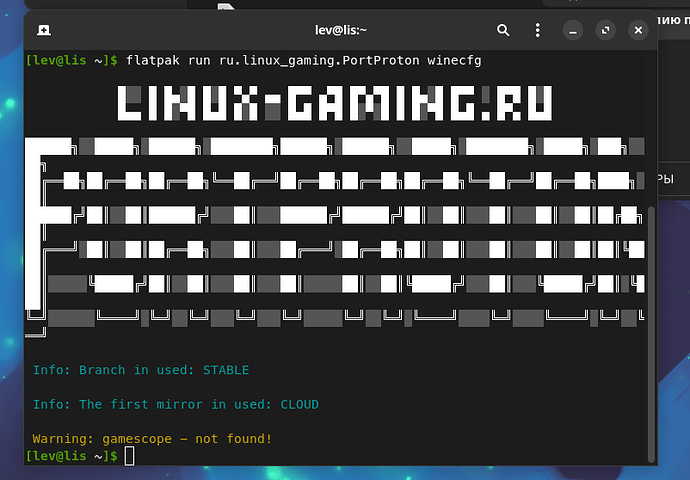Viewport: 690px width, 480px height.
Task: Restore the terminal window size
Action: click(606, 30)
